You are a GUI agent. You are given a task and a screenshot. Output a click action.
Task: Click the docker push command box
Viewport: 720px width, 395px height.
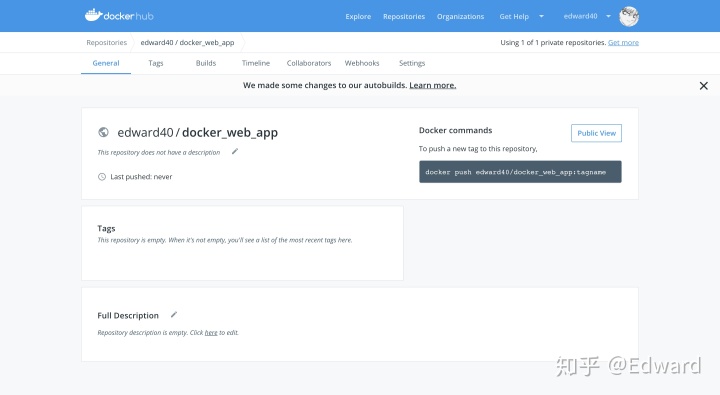(520, 172)
